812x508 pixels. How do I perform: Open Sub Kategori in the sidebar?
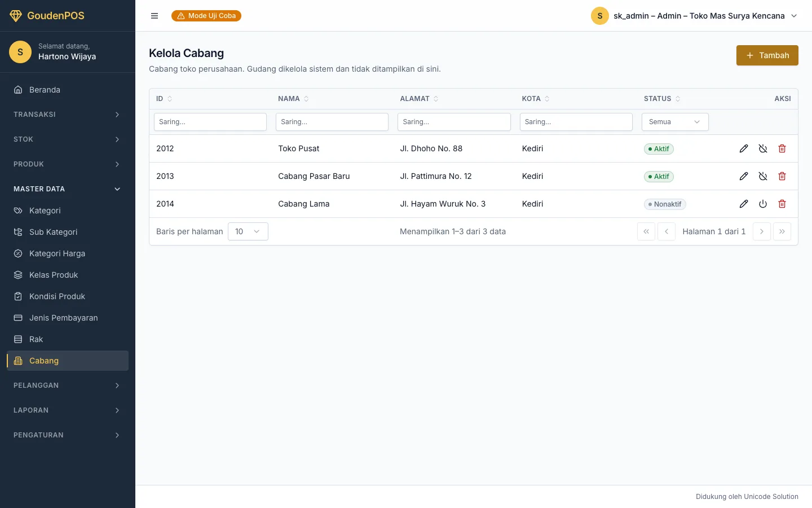click(x=68, y=232)
